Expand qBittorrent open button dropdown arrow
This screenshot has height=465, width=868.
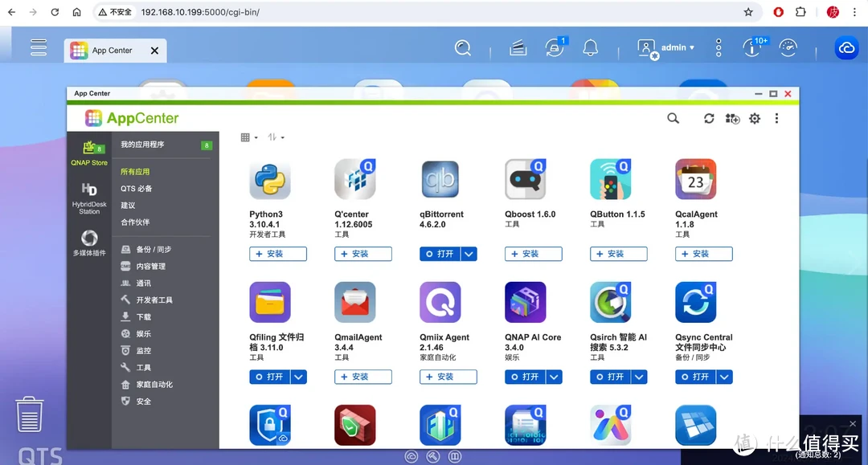tap(469, 254)
